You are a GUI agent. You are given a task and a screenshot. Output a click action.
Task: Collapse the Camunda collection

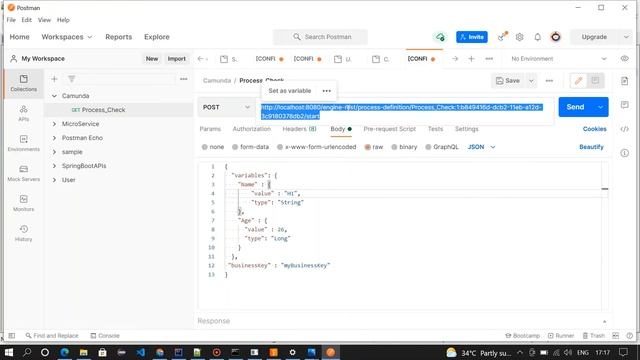[54, 96]
